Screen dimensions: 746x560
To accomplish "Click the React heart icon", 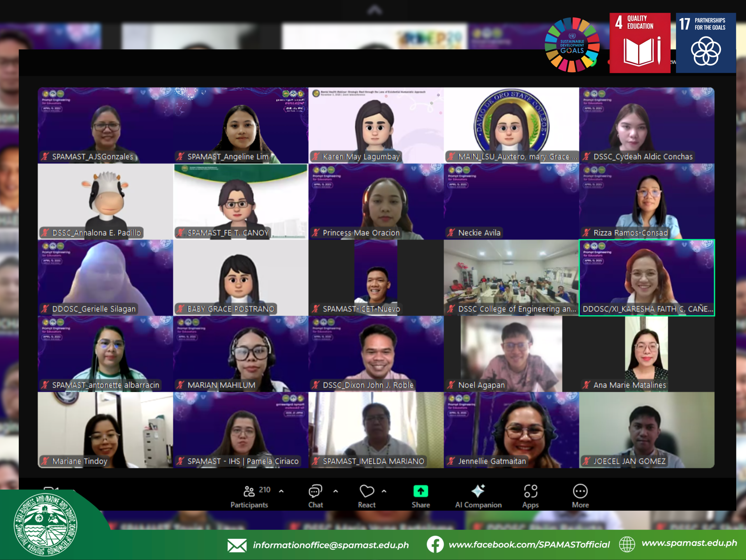I will click(367, 491).
